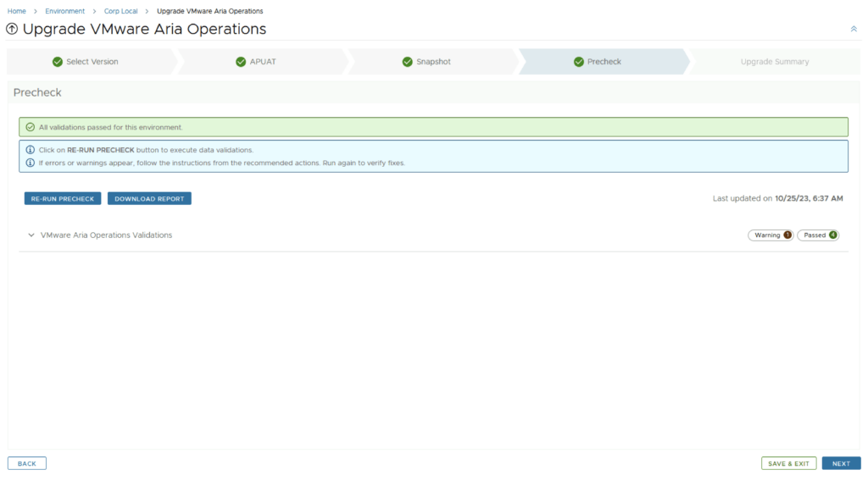Select the Precheck wizard step

(x=604, y=61)
